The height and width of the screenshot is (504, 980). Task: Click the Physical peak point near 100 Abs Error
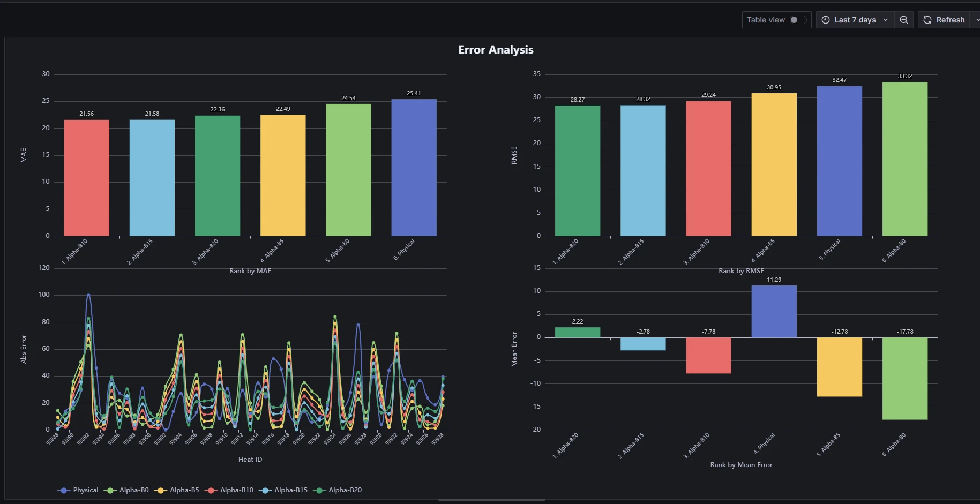88,295
